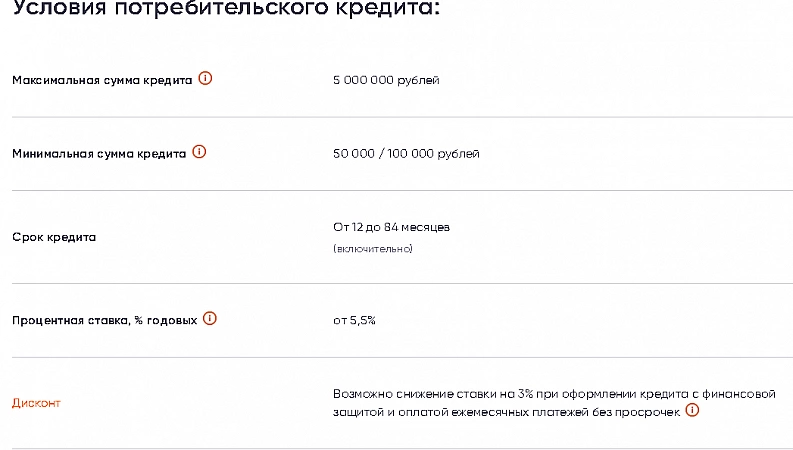Screen dimensions: 793x450
Task: Click the 'Минимальная сумма кредита' label
Action: (98, 154)
